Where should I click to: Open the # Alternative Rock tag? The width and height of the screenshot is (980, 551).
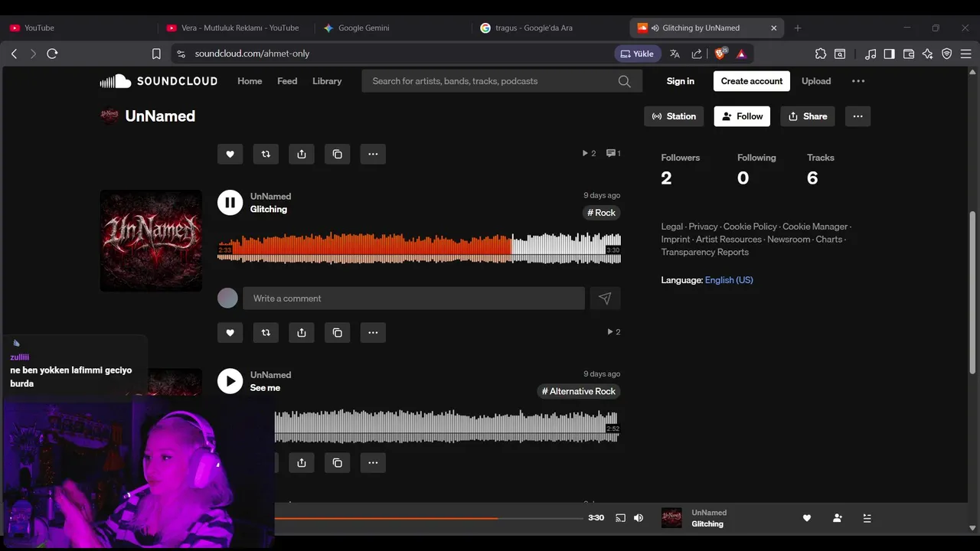578,391
